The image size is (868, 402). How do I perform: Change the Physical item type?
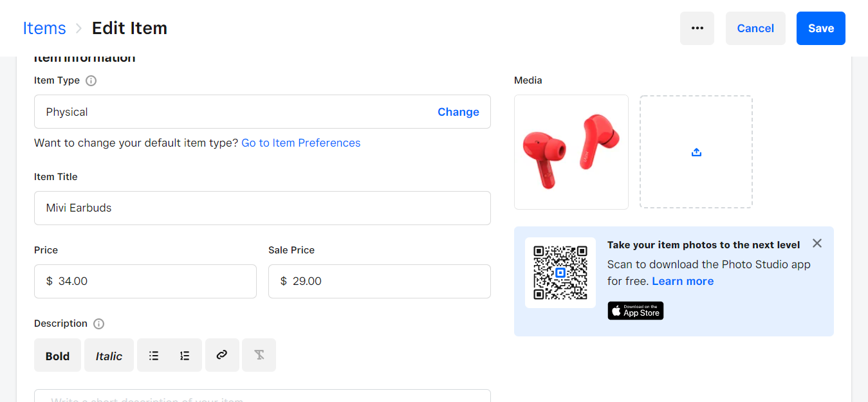point(458,112)
